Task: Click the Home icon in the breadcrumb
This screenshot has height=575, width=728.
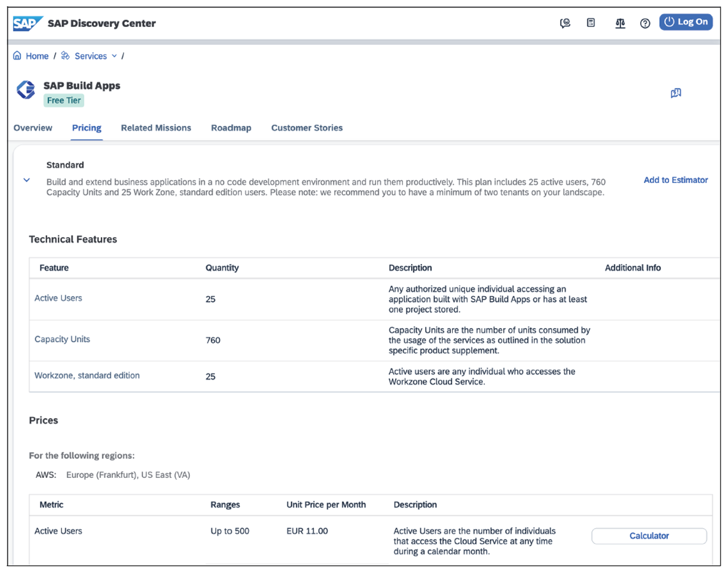Action: pos(16,56)
